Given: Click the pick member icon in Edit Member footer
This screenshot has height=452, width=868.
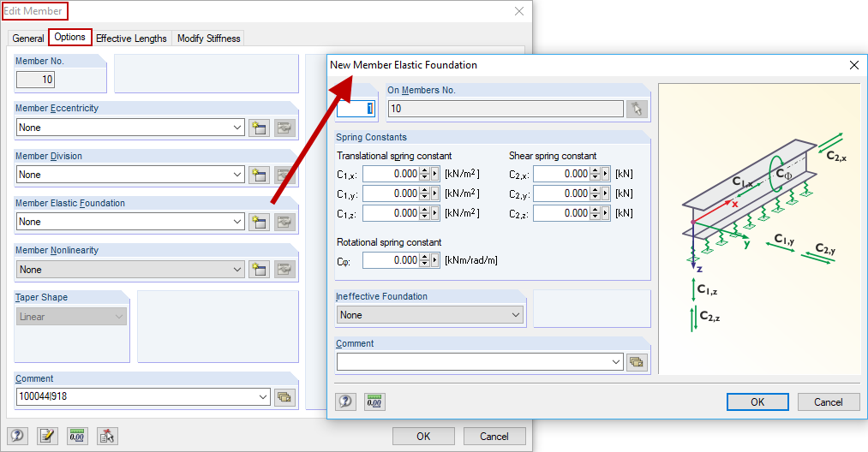Looking at the screenshot, I should tap(107, 436).
